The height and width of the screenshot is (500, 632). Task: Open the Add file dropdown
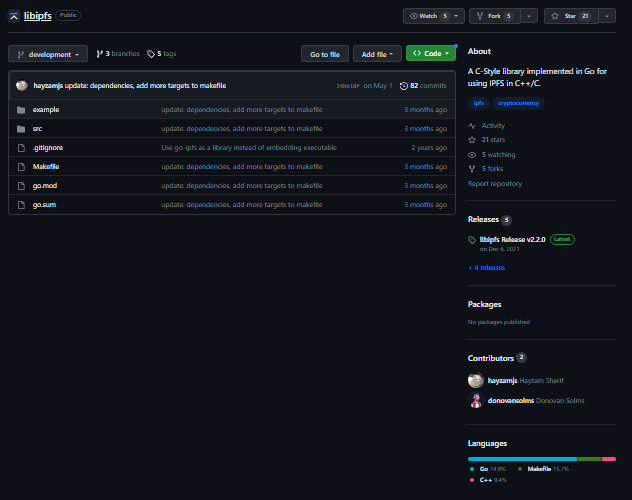[377, 54]
